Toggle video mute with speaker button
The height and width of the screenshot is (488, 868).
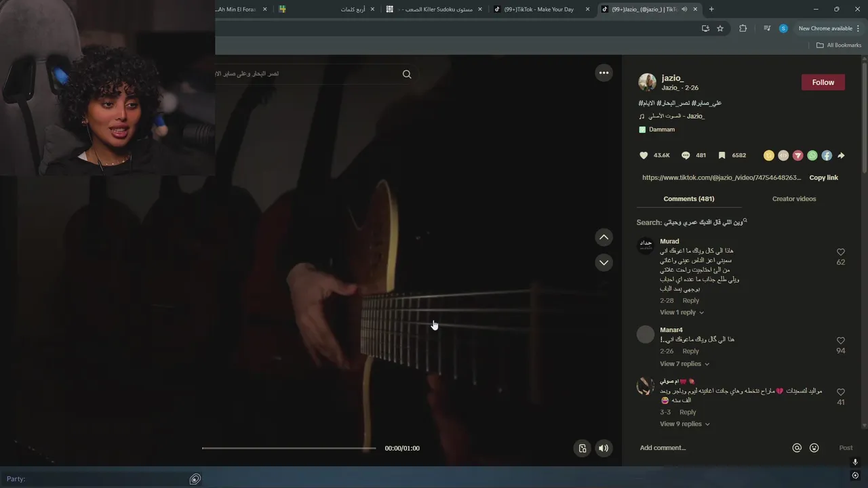tap(603, 448)
